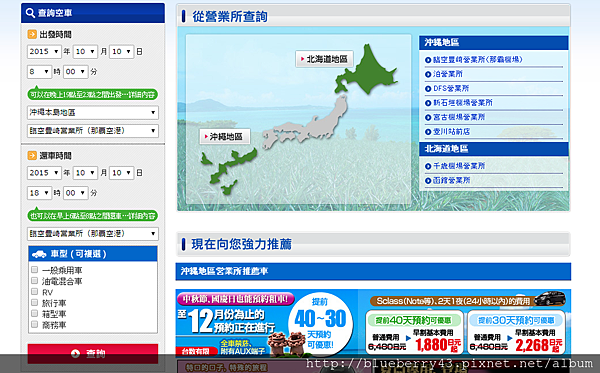Click the 沖繩地區 list header
Image resolution: width=600 pixels, height=373 pixels.
494,42
